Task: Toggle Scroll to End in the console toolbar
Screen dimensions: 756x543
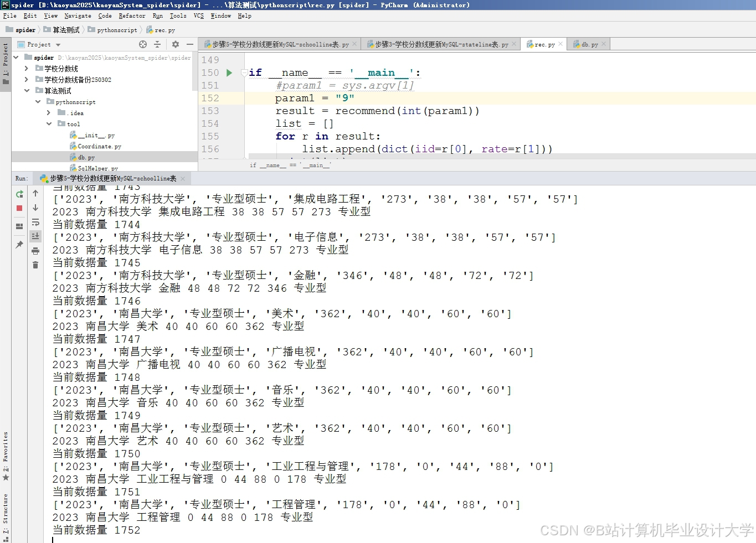Action: 35,235
